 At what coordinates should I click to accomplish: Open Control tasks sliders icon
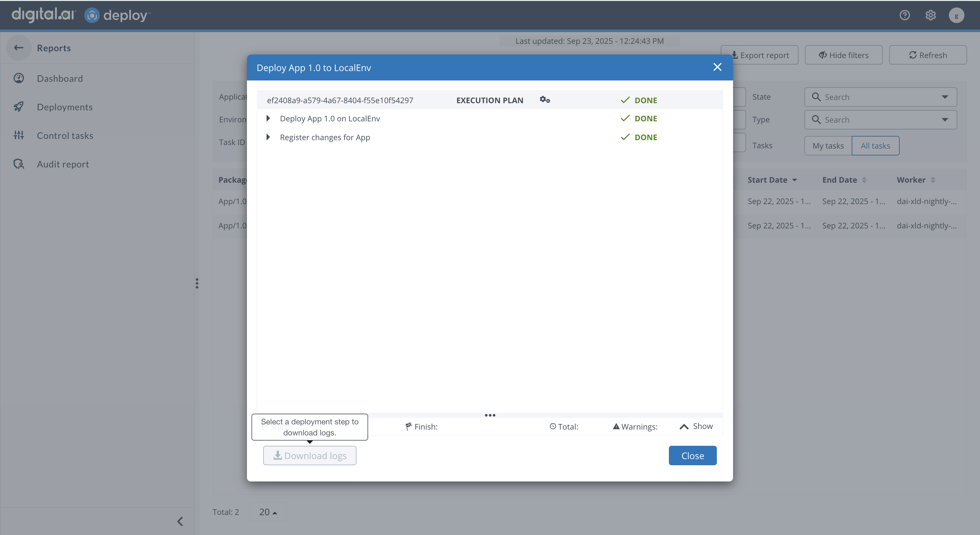(x=19, y=136)
